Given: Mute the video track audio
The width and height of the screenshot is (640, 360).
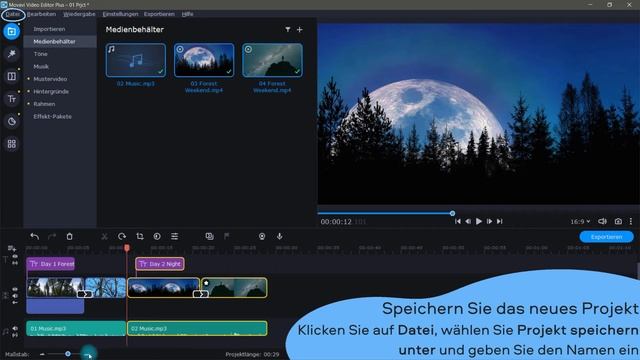Looking at the screenshot, I should click(x=15, y=296).
